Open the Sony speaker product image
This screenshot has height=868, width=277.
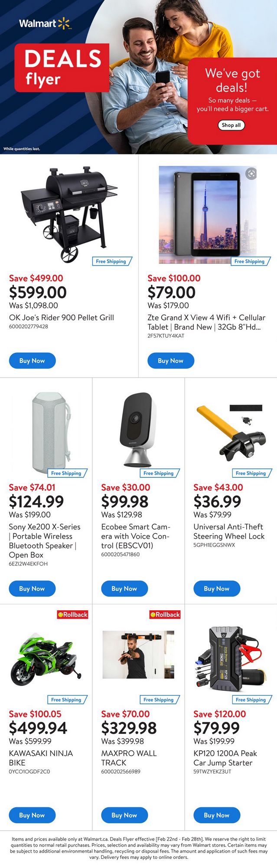pyautogui.click(x=51, y=432)
